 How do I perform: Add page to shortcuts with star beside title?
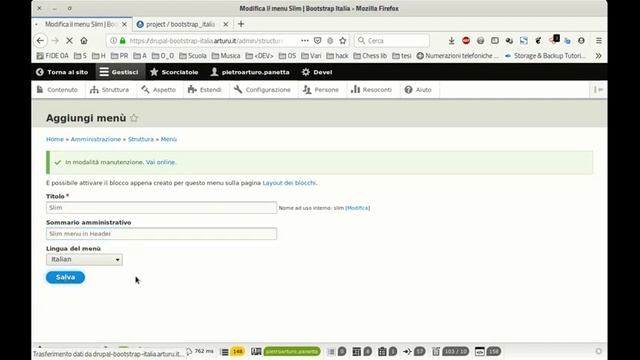point(134,118)
